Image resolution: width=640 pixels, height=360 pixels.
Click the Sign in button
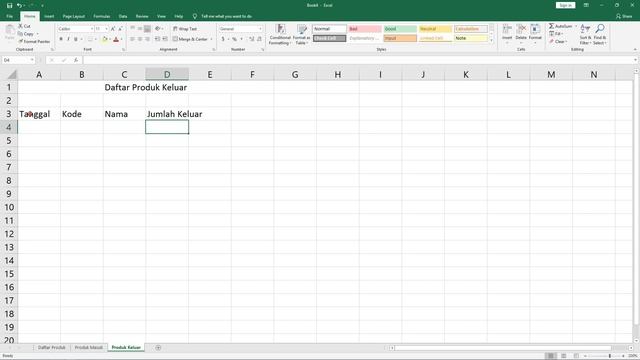(565, 5)
